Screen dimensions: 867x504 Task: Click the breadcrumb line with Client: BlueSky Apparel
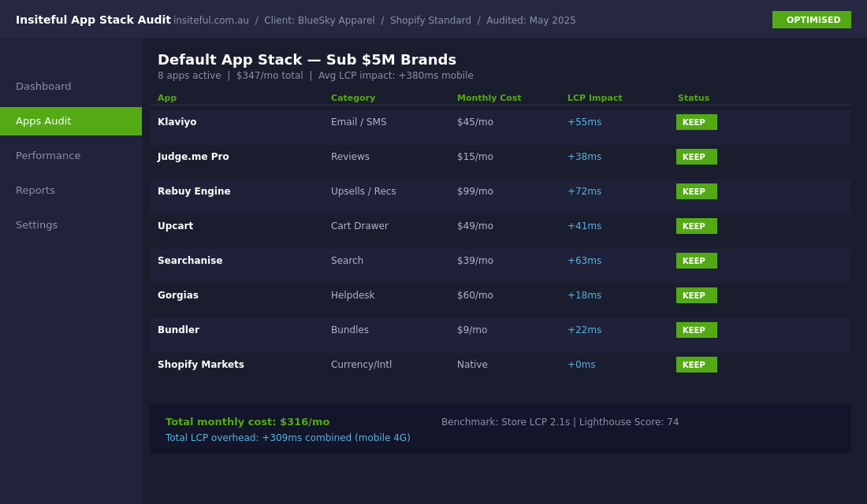point(374,20)
